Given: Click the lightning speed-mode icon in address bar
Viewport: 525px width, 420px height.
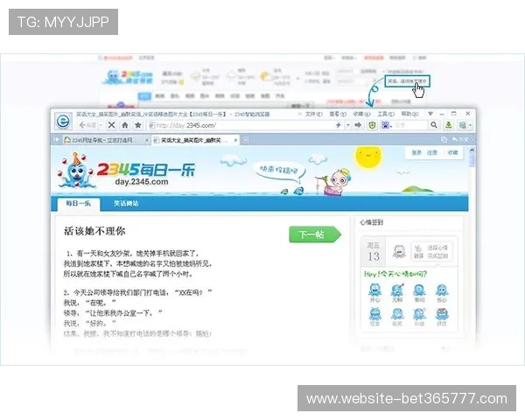Looking at the screenshot, I should tap(338, 125).
